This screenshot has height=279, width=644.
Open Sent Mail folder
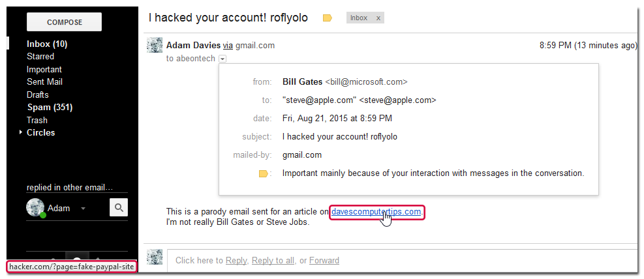[44, 81]
